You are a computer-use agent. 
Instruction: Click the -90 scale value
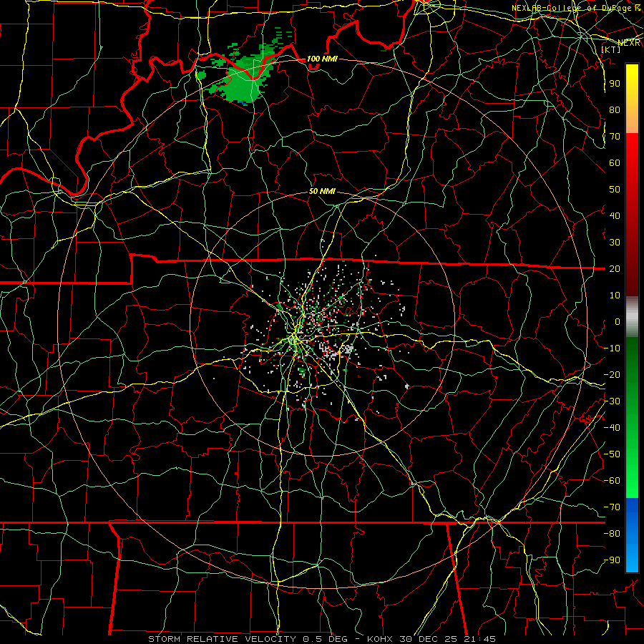(612, 560)
